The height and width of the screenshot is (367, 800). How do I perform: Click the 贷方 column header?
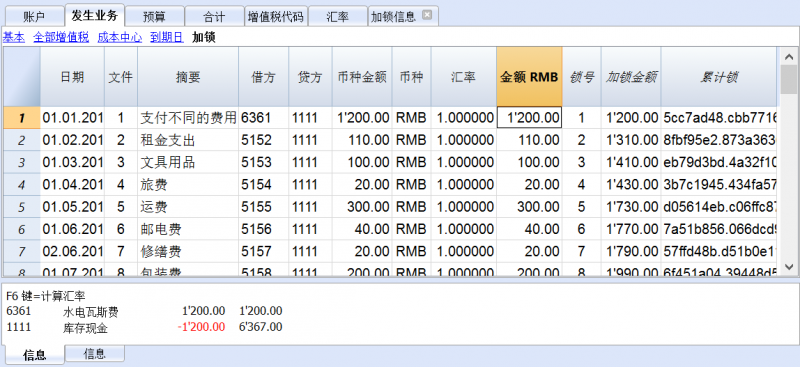(x=310, y=77)
